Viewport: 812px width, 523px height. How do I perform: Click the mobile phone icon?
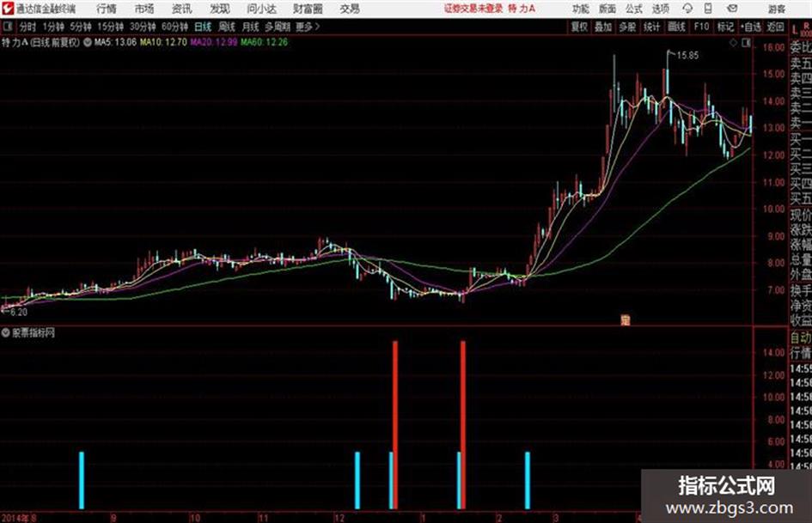coord(708,9)
